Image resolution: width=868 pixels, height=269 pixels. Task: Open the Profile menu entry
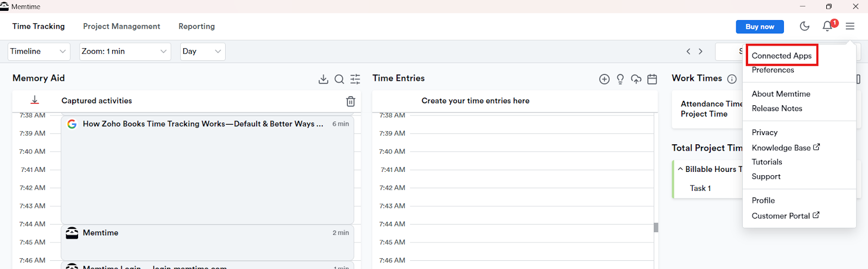[763, 200]
